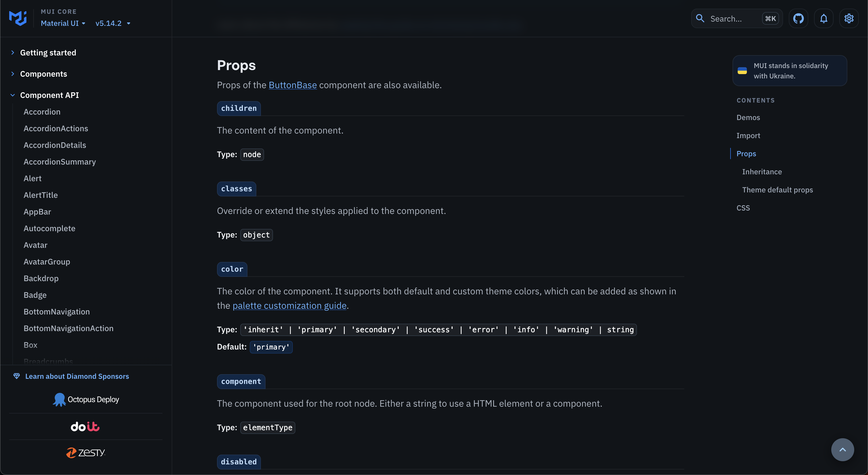The width and height of the screenshot is (868, 475).
Task: Click the scroll-to-top arrow button
Action: click(x=842, y=450)
